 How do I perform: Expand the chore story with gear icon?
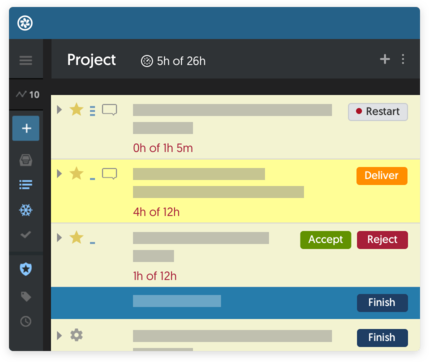(x=59, y=335)
